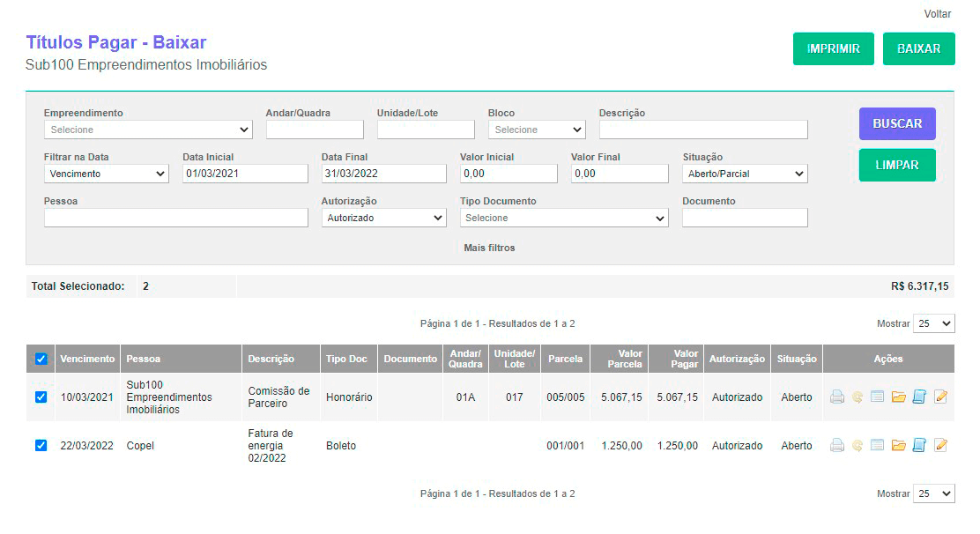
Task: Sort by the Vencimento column header
Action: point(87,359)
